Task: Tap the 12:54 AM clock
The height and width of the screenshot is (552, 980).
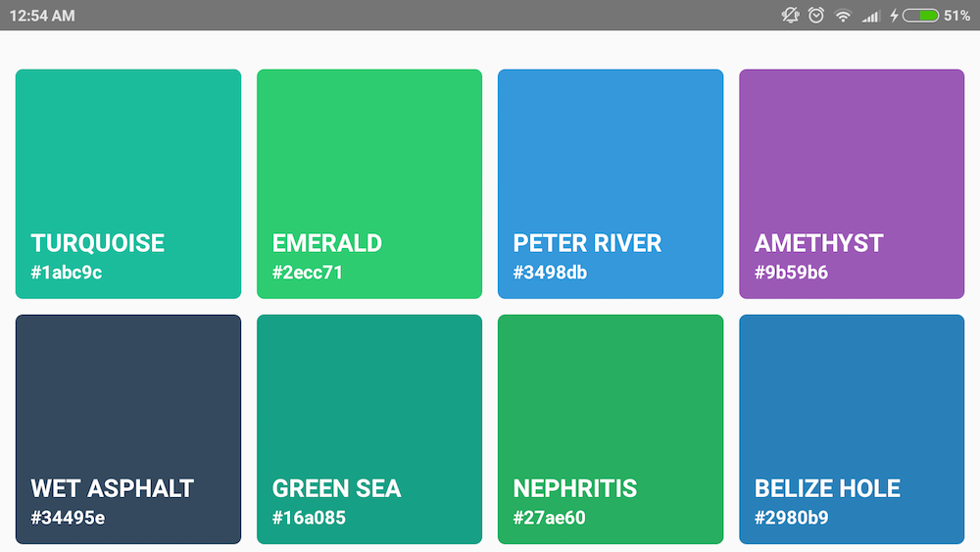Action: pyautogui.click(x=42, y=16)
